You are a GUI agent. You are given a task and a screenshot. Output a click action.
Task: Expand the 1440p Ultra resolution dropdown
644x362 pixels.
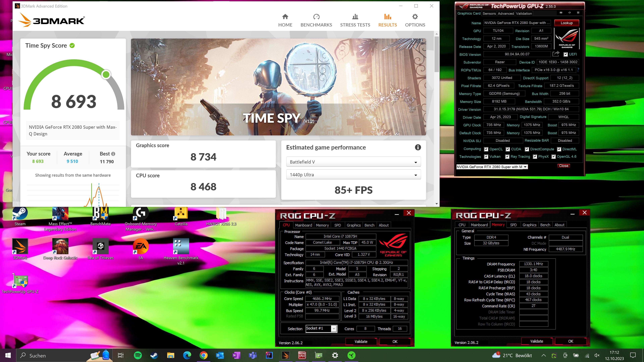pos(354,175)
